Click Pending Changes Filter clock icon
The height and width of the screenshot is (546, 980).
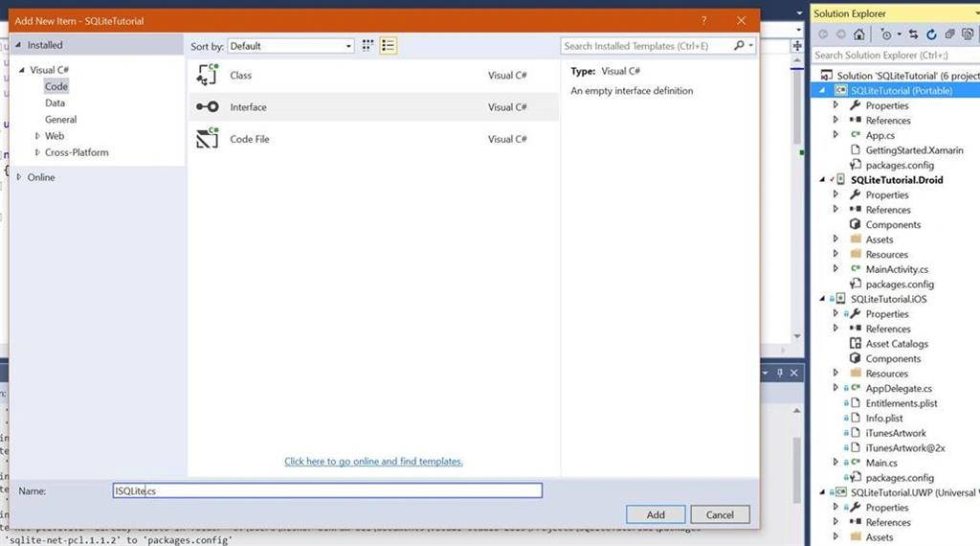[x=885, y=34]
